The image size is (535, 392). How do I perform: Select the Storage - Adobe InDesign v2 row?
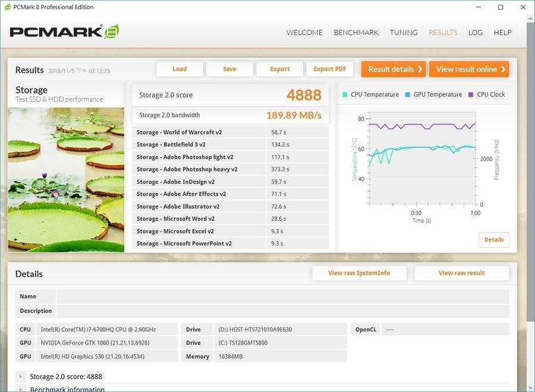[x=230, y=182]
